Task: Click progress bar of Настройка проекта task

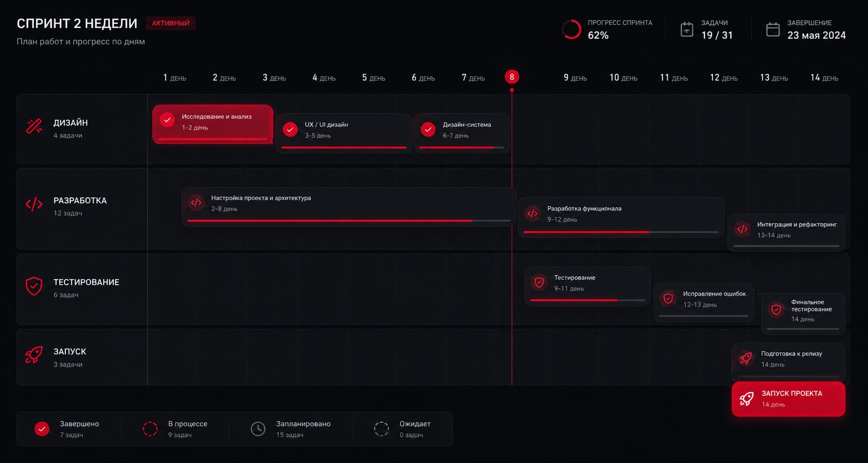Action: tap(349, 220)
